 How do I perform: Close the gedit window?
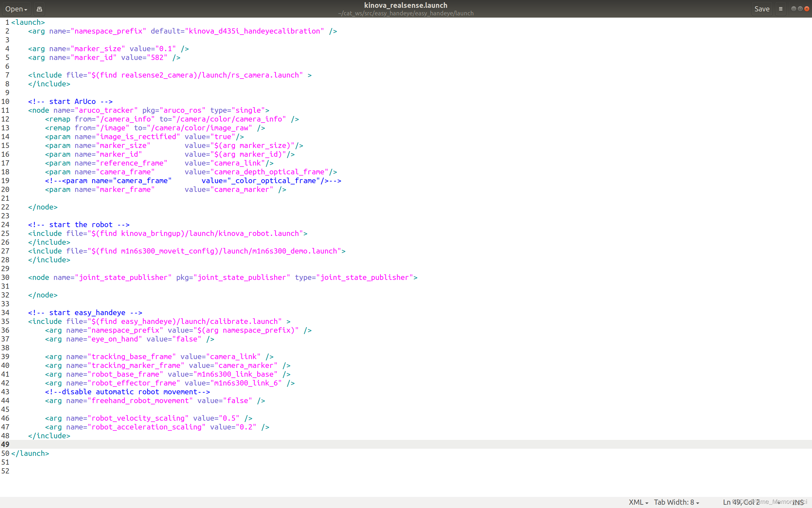click(x=807, y=9)
